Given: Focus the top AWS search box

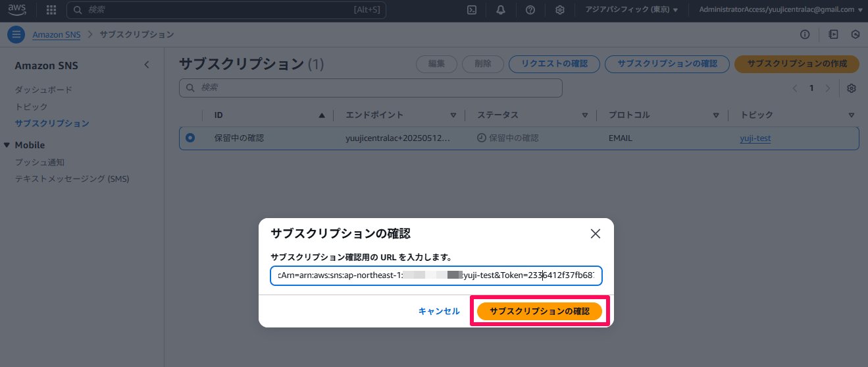Looking at the screenshot, I should (226, 10).
